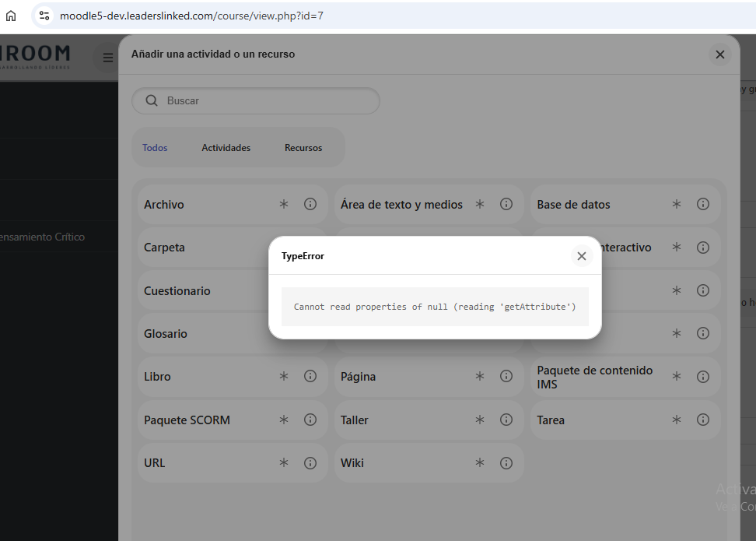Click the browser home icon
Image resolution: width=756 pixels, height=541 pixels.
11,16
